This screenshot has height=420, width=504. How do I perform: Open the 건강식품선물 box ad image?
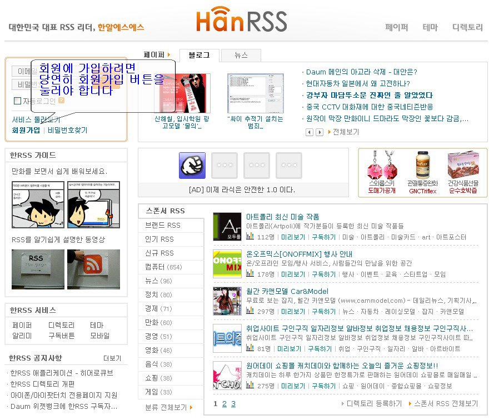point(463,165)
